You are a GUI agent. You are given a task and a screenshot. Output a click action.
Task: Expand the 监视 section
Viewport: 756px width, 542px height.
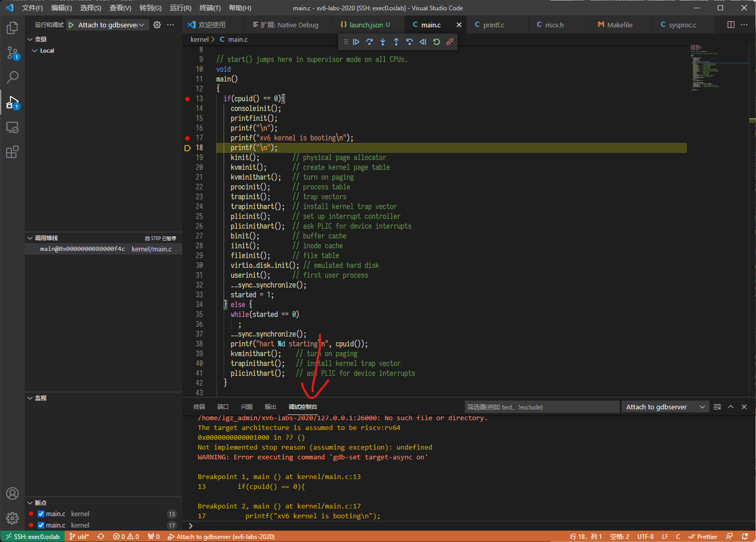tap(30, 398)
